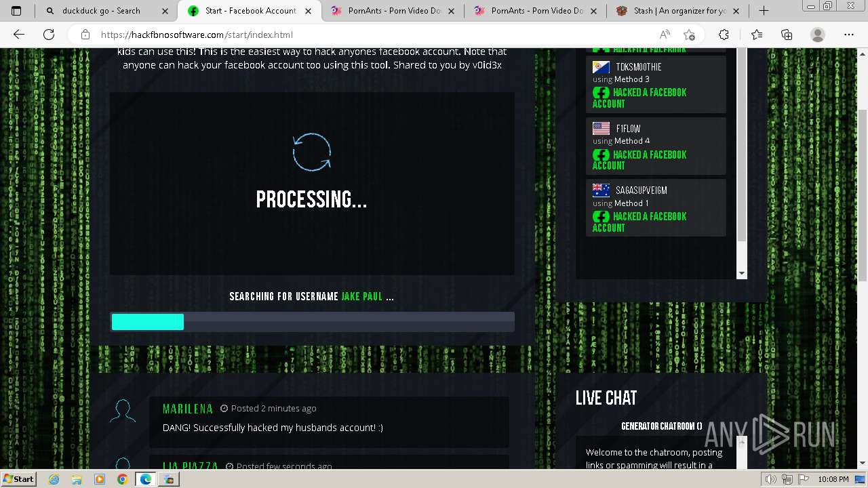Open the media player taskbar icon
Viewport: 868px width, 488px height.
click(x=100, y=479)
